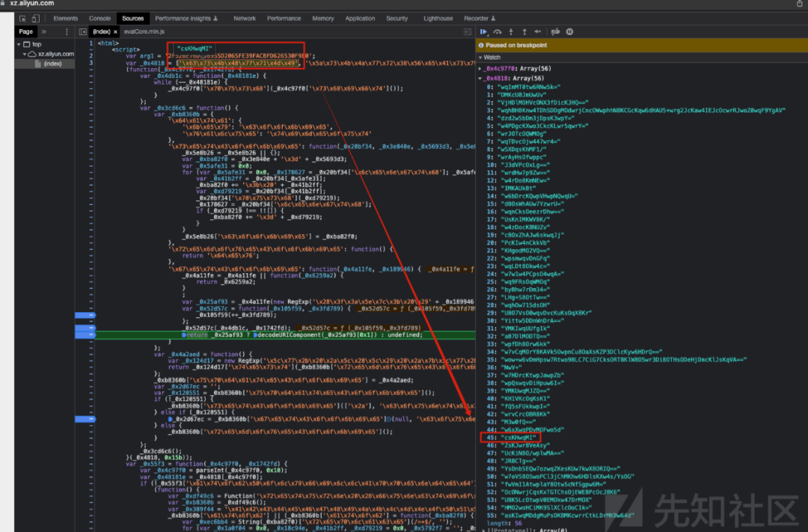This screenshot has width=808, height=532.
Task: Click the share icon in the window title bar
Action: click(x=799, y=4)
